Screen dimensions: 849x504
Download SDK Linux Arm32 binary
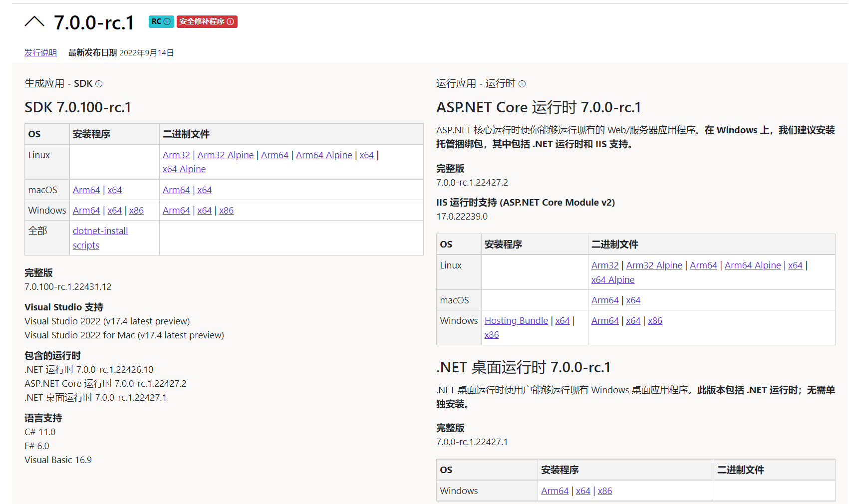click(176, 155)
